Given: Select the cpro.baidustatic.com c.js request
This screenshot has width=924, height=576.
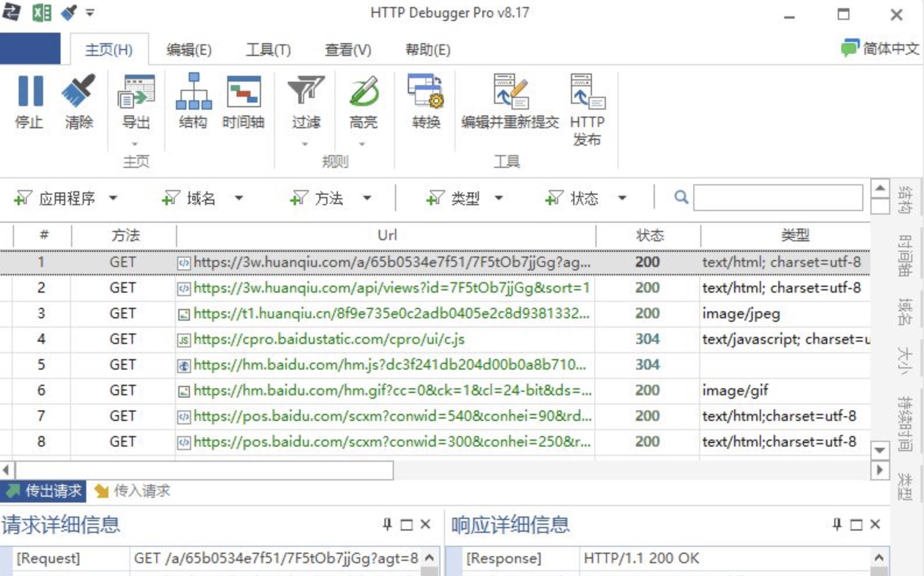Looking at the screenshot, I should coord(435,339).
